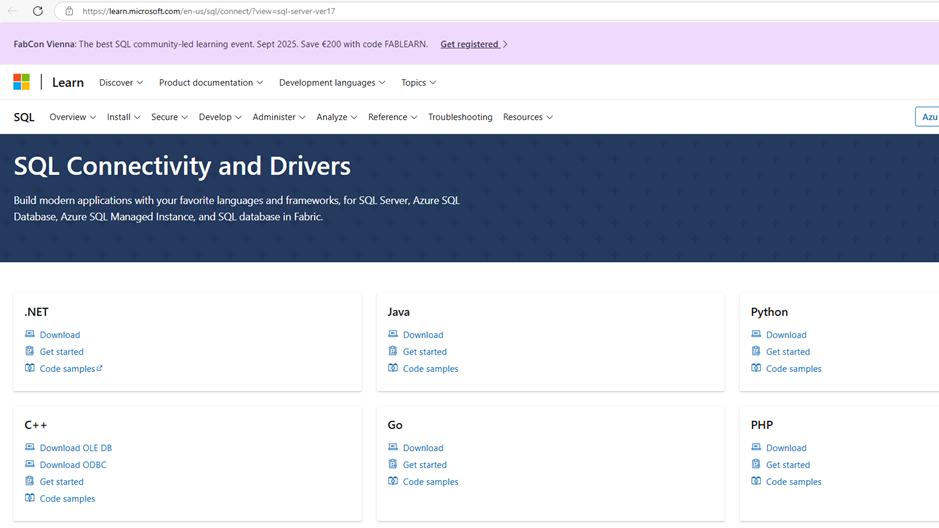This screenshot has height=528, width=939.
Task: Click download icon in Java card
Action: [x=393, y=334]
